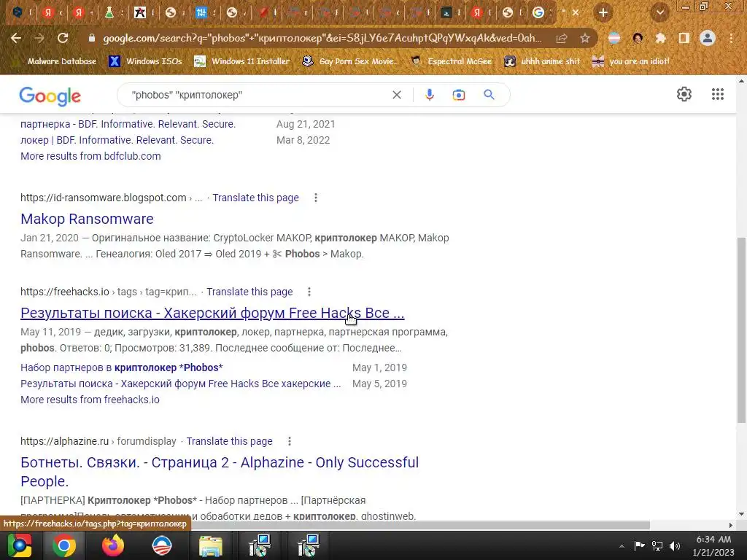
Task: Open the Google apps grid
Action: pos(718,94)
